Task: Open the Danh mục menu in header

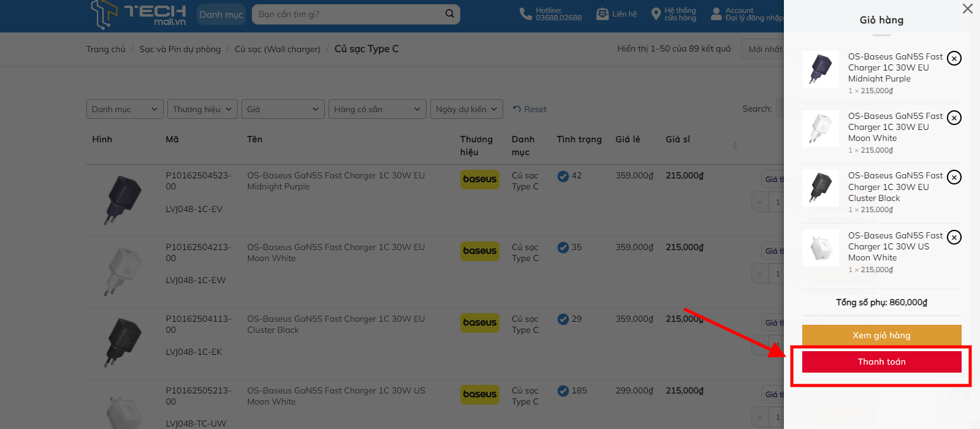Action: pyautogui.click(x=221, y=14)
